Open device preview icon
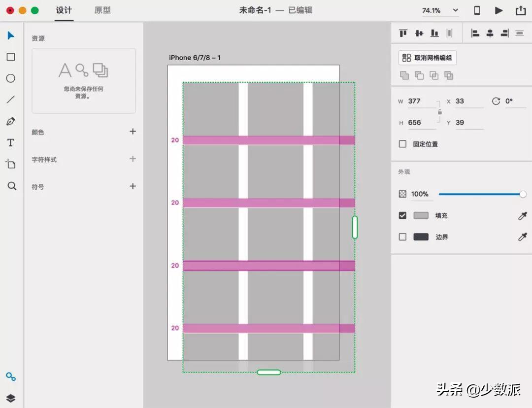The height and width of the screenshot is (408, 532). point(477,10)
